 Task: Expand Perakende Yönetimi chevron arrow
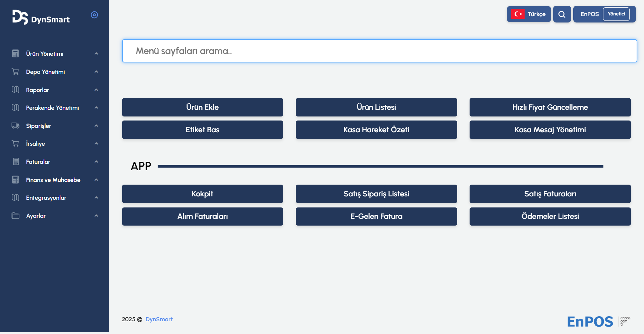(x=96, y=108)
